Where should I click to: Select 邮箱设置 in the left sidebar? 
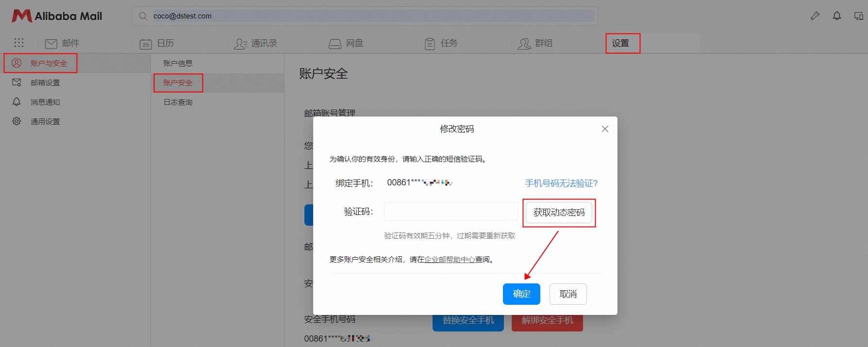45,83
